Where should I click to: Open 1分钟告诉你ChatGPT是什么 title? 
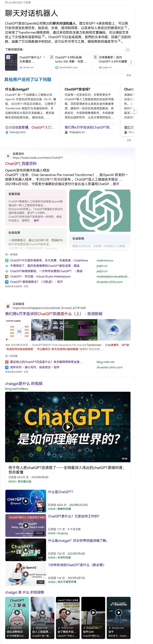[x=76, y=565]
